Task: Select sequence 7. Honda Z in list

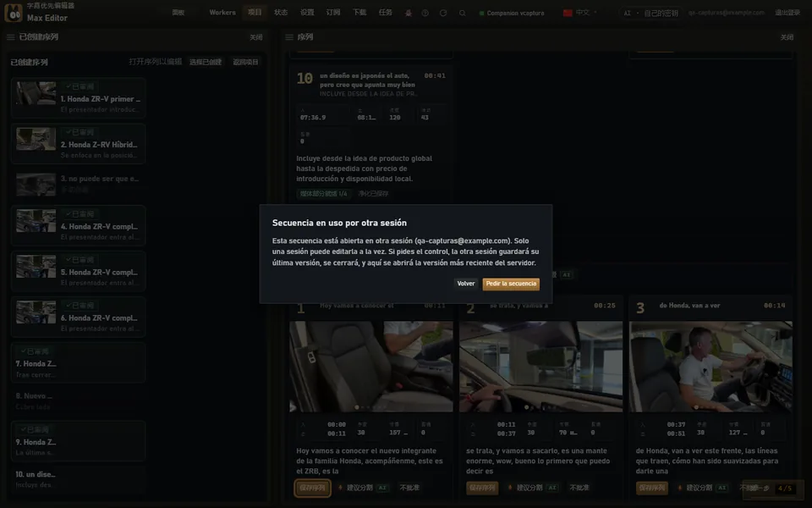Action: click(78, 363)
